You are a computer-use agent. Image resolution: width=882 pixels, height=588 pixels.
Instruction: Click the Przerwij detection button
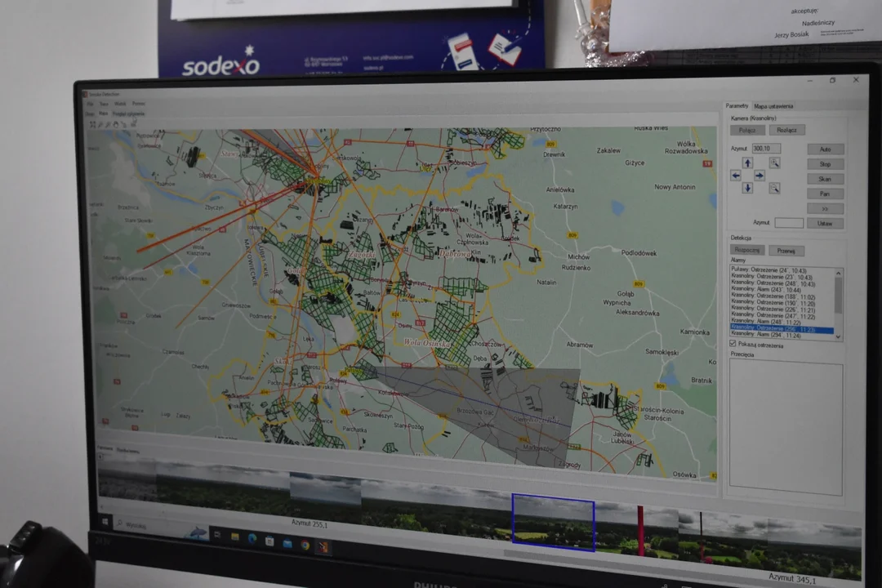pos(786,251)
